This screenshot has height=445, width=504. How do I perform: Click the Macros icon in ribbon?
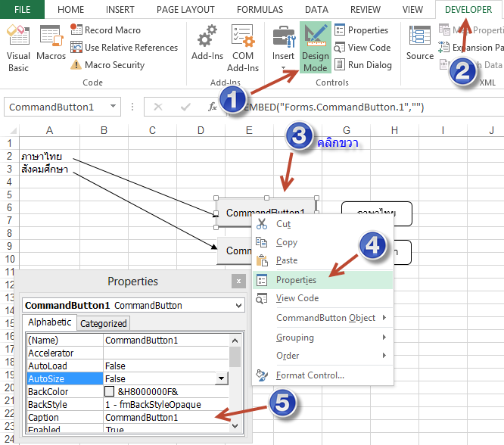click(x=51, y=45)
